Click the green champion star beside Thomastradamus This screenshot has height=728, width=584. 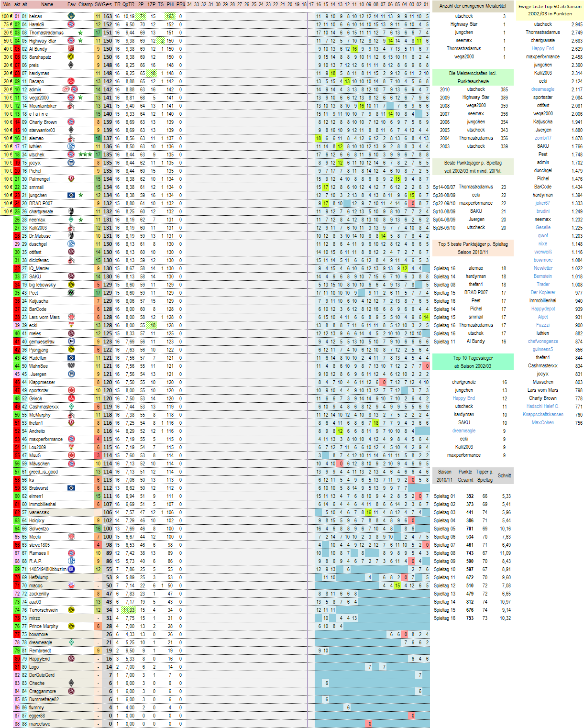point(80,33)
